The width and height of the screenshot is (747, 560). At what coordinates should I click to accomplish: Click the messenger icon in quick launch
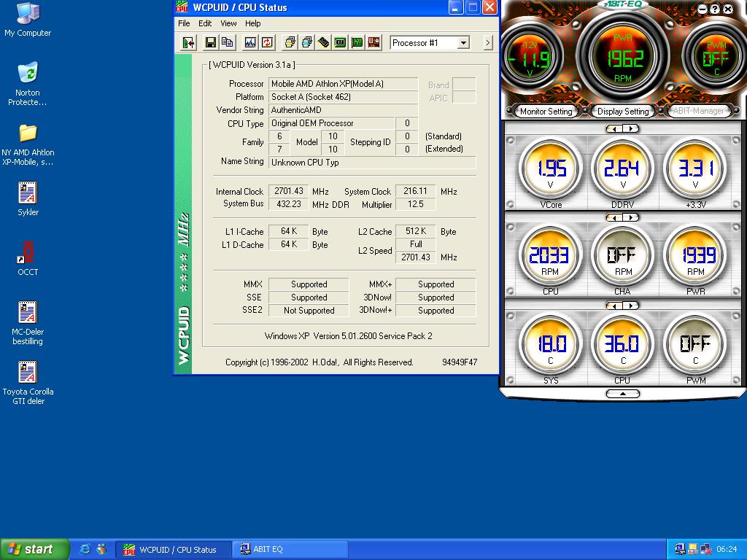[x=102, y=549]
